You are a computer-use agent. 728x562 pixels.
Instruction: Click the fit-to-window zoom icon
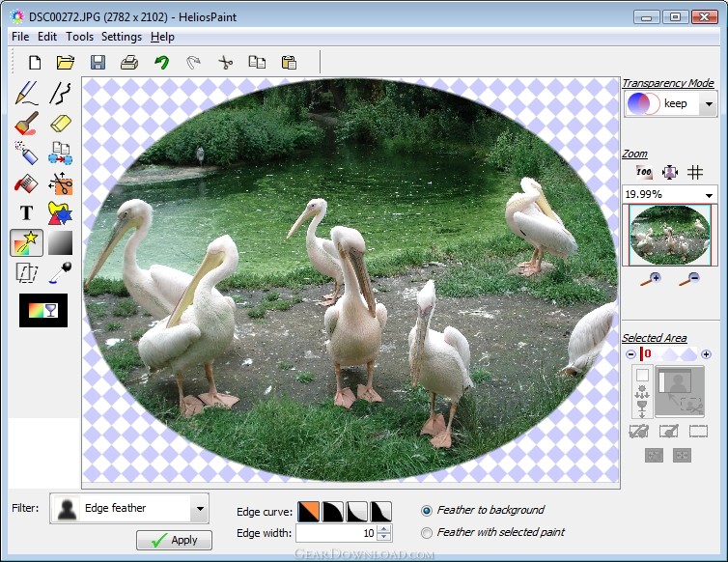(670, 172)
